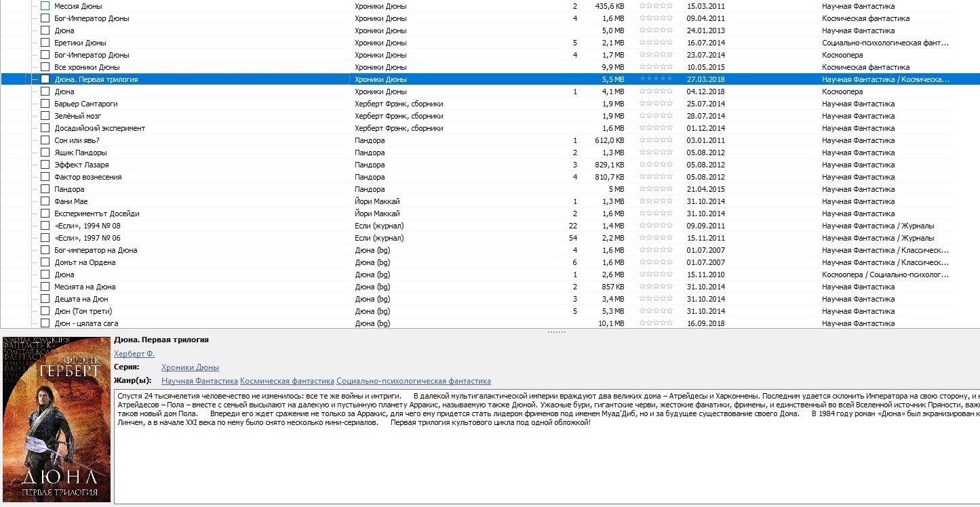Toggle the checkbox for Эффект Лазаря
Viewport: 980px width, 507px height.
pyautogui.click(x=45, y=165)
